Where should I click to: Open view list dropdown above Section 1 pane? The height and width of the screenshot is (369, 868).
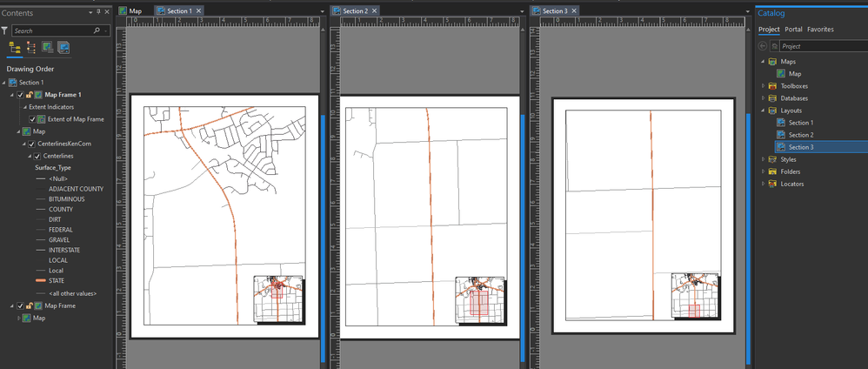pos(322,11)
